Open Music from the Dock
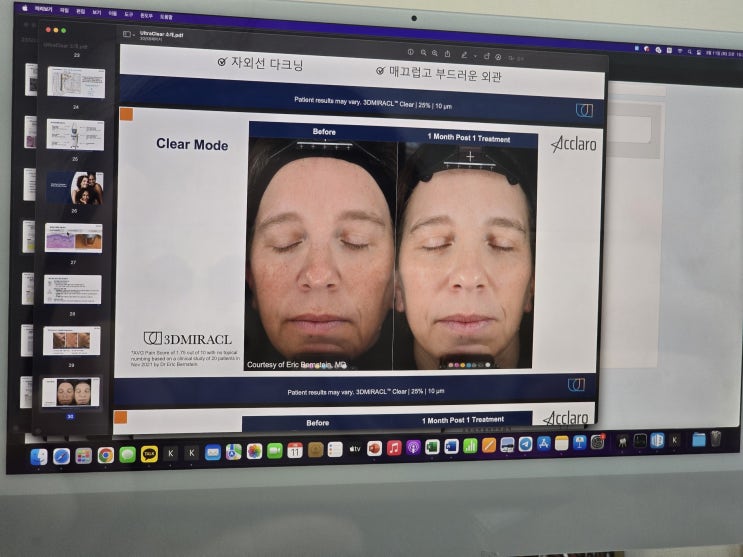 (x=394, y=448)
